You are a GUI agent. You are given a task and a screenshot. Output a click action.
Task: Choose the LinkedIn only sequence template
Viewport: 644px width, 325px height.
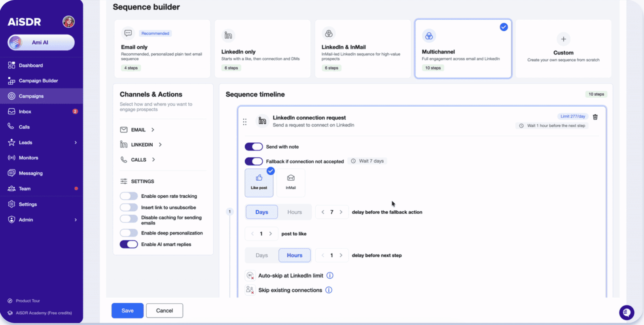[x=263, y=49]
